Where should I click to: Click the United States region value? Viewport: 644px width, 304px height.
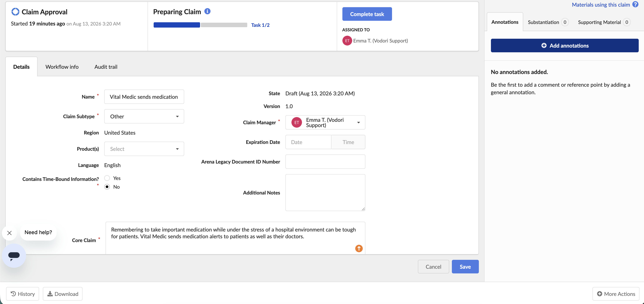point(120,133)
